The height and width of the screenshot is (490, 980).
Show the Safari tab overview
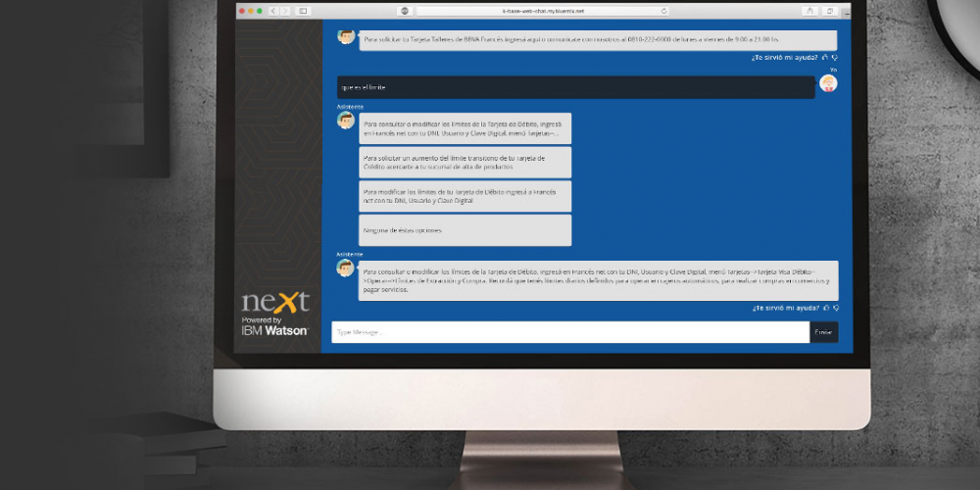pyautogui.click(x=830, y=11)
